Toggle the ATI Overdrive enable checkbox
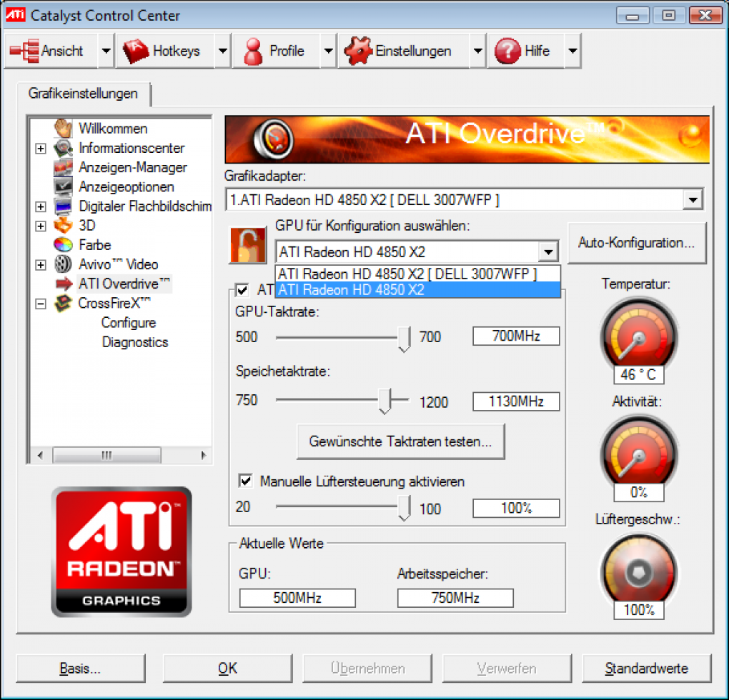This screenshot has width=729, height=700. (242, 290)
